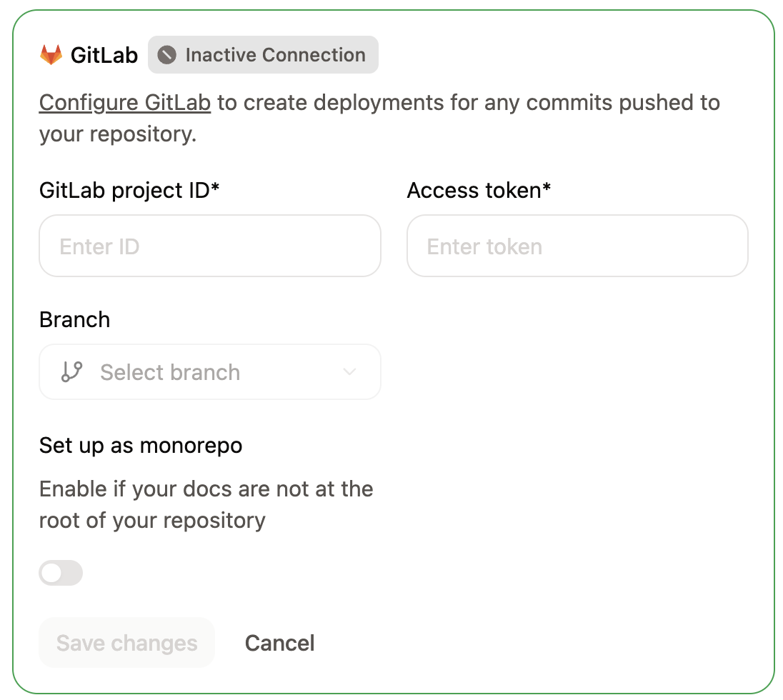Enable the Set up as monorepo toggle
Viewport: 783px width, 700px height.
(x=61, y=573)
